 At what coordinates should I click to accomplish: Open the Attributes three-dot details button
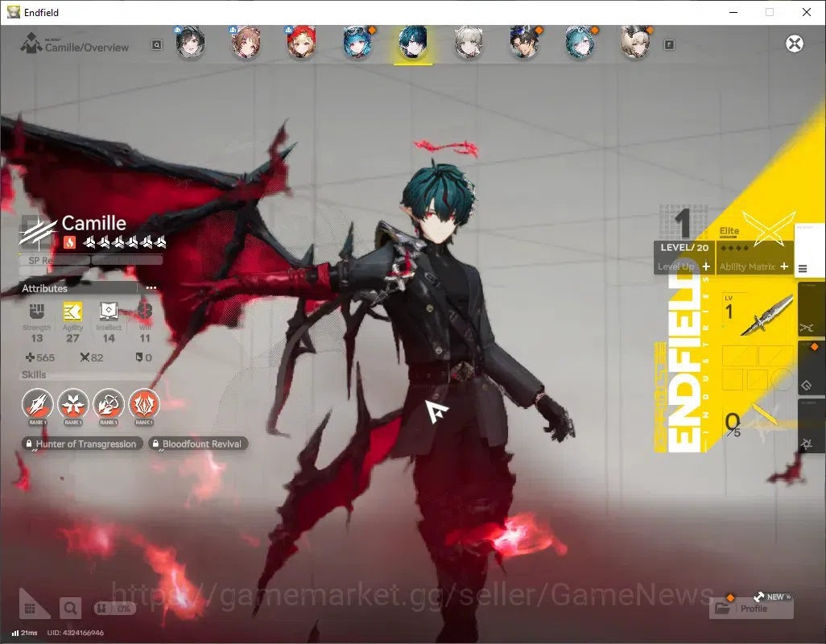click(151, 288)
